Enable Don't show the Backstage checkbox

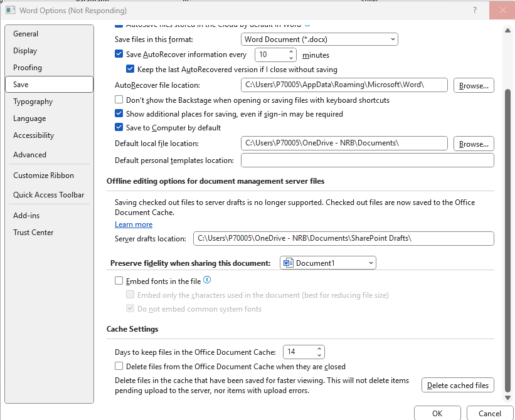click(119, 100)
